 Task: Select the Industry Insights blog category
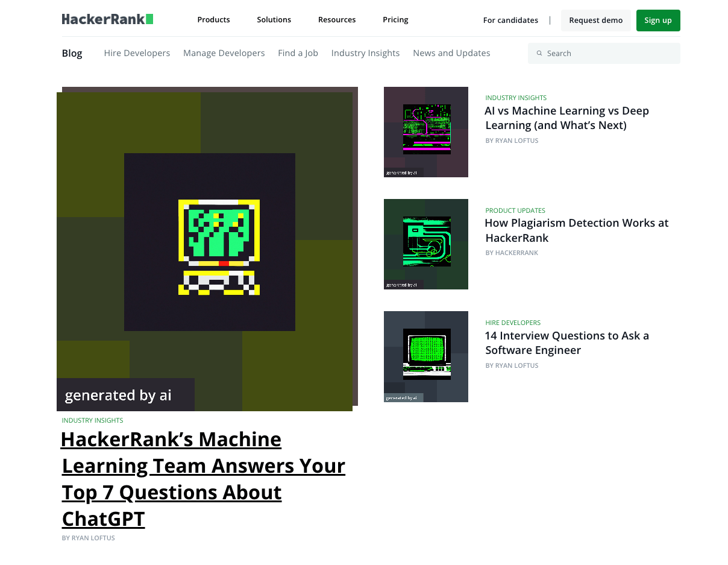(365, 53)
